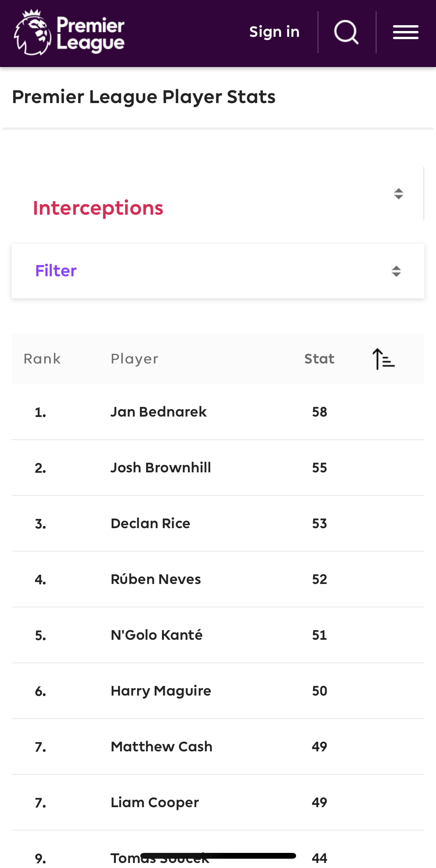Select Rúben Neves row
This screenshot has width=436, height=868.
click(x=156, y=579)
